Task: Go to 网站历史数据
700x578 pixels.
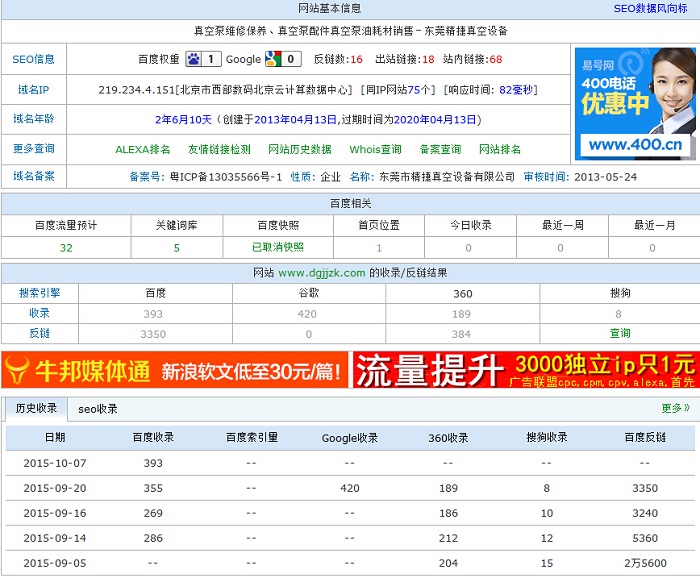Action: tap(299, 150)
